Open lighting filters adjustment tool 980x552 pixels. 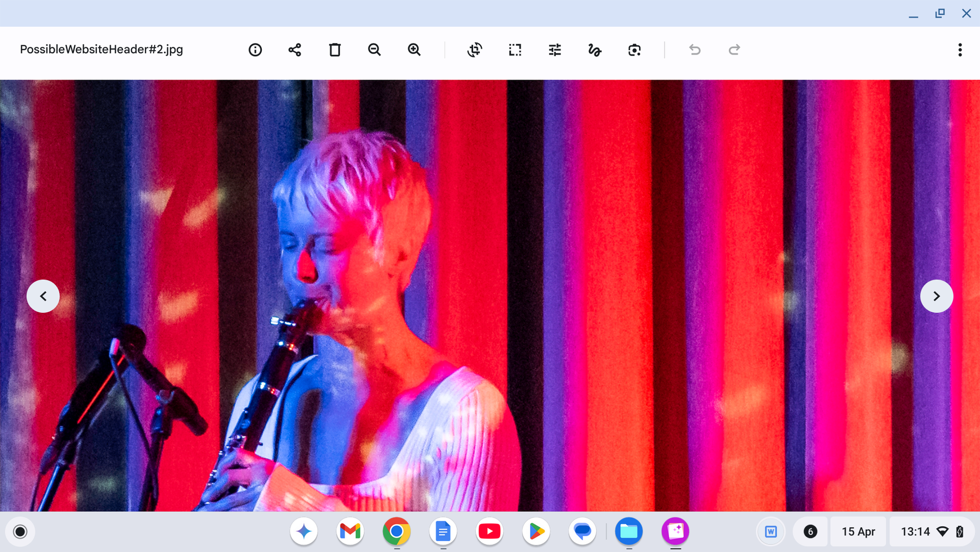[x=555, y=50]
